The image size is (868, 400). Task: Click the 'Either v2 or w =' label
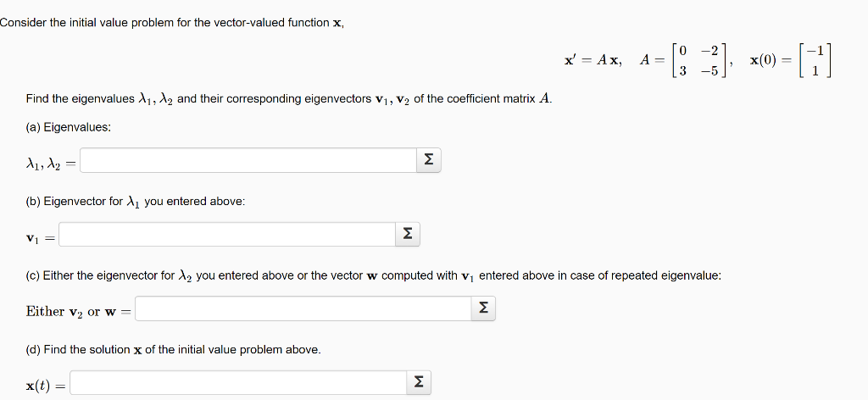[79, 311]
